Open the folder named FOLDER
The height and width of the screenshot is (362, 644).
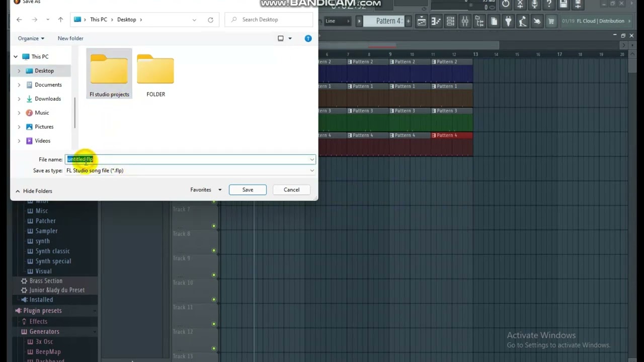(x=155, y=75)
